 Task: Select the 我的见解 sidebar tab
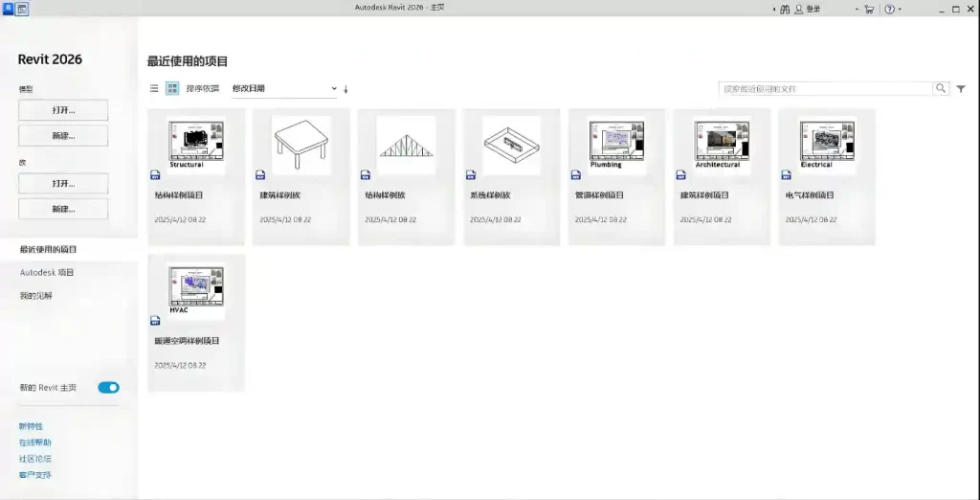[x=36, y=295]
